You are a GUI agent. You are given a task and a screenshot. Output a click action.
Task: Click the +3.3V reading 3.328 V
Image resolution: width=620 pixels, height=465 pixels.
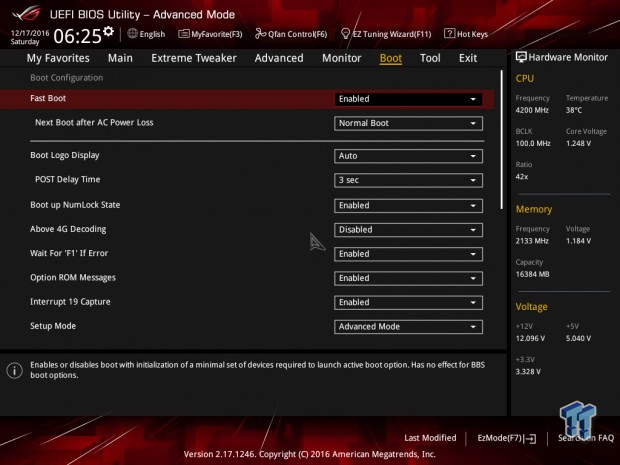click(x=528, y=371)
